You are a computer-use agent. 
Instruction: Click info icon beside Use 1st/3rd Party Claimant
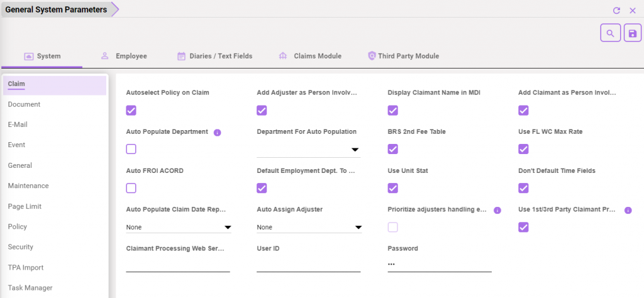[628, 210]
